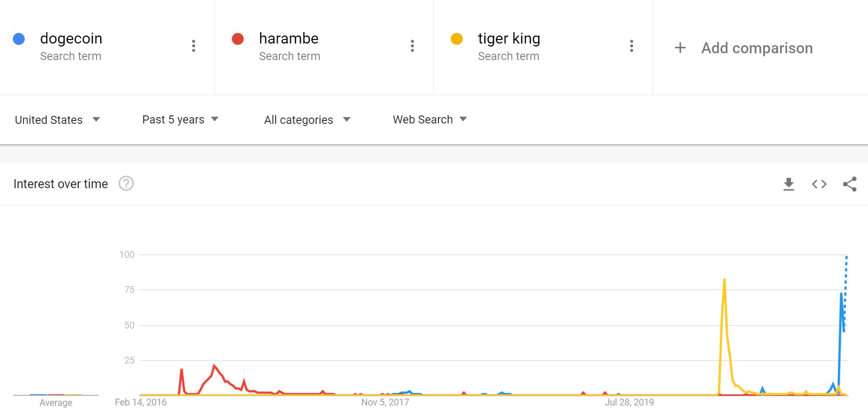The image size is (868, 416).
Task: Change the Web Search type dropdown
Action: point(429,120)
